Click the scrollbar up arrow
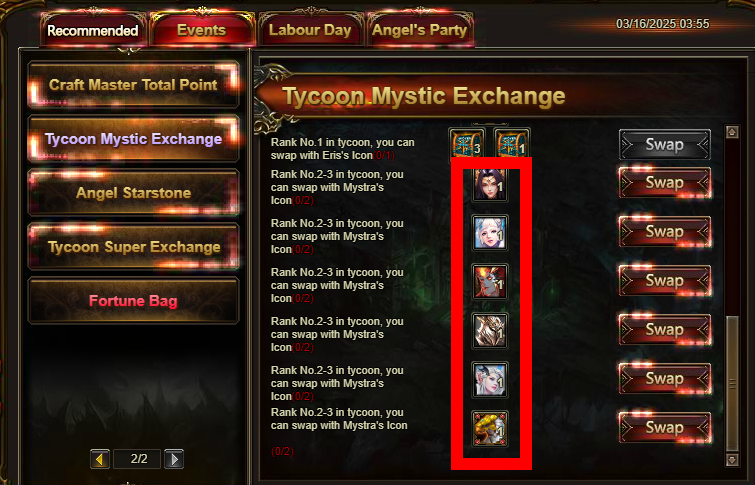Screen dimensions: 755x485 click(x=732, y=132)
